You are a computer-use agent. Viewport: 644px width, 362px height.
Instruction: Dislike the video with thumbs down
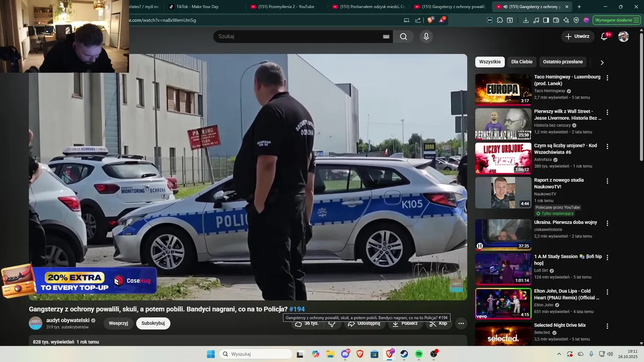[x=332, y=323]
